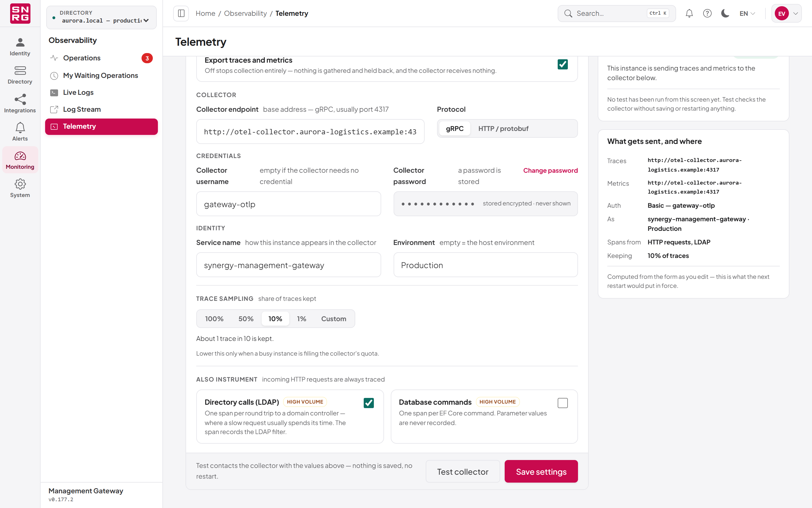This screenshot has width=812, height=508.
Task: Click the Operations badge showing 3
Action: click(147, 58)
